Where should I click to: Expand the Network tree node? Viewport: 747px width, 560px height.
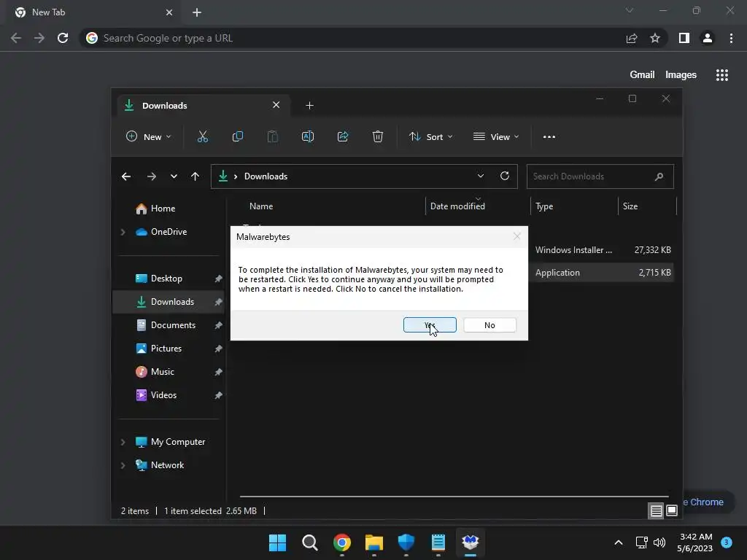click(123, 465)
